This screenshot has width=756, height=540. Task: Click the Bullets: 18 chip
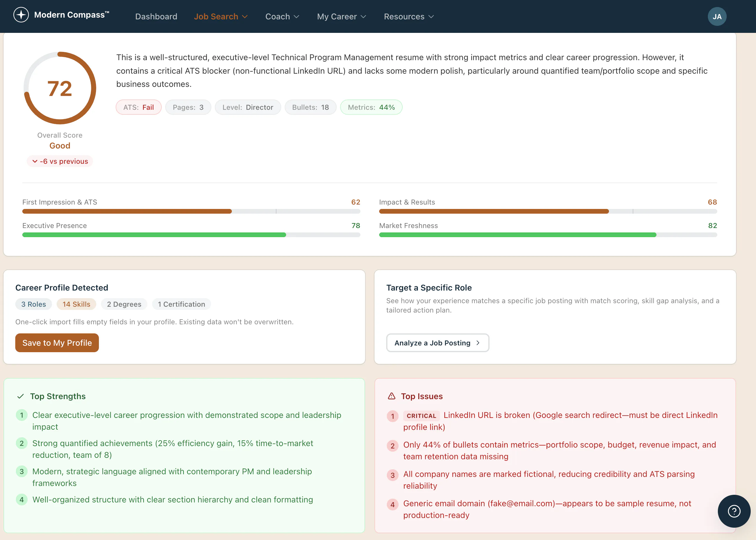[310, 107]
